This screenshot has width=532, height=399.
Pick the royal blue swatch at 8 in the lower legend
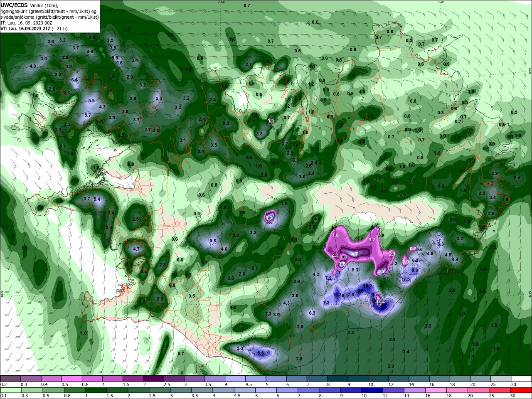click(330, 390)
